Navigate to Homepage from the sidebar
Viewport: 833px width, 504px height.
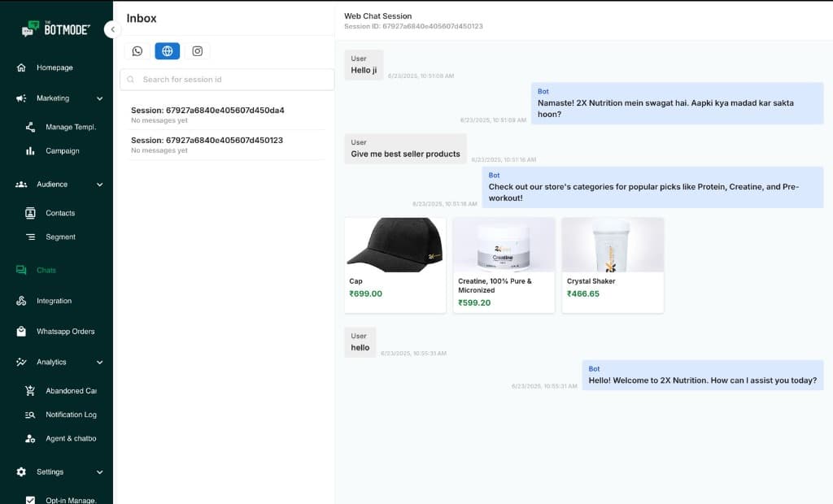(x=49, y=67)
